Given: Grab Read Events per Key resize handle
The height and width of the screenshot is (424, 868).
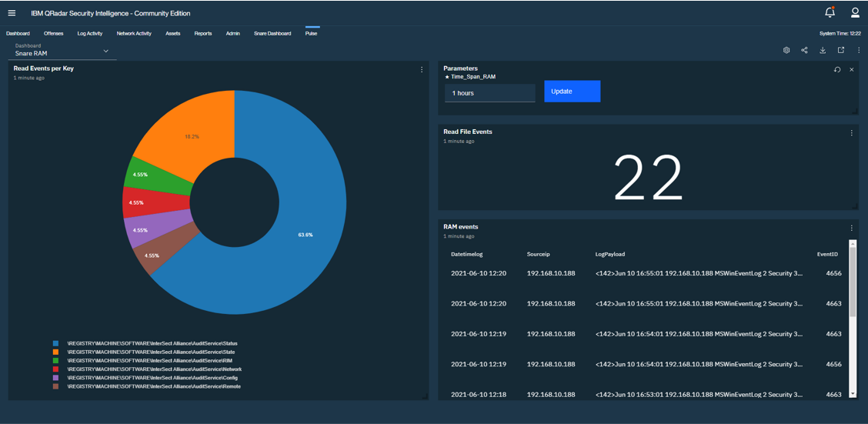Looking at the screenshot, I should 425,396.
